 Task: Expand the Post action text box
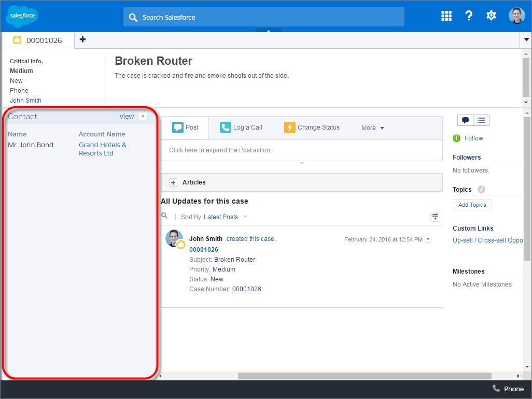[x=302, y=150]
